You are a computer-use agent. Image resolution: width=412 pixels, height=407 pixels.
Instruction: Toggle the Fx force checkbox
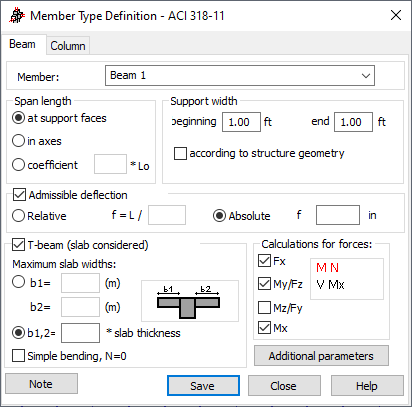coord(264,261)
